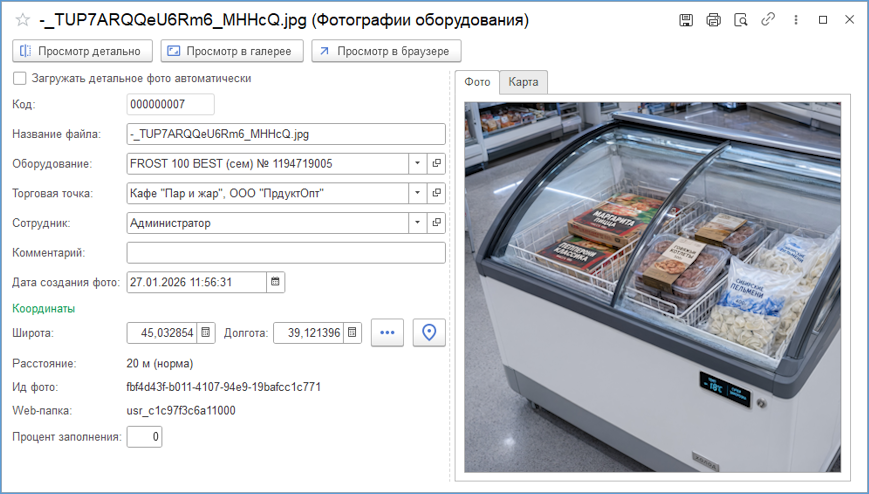The image size is (869, 494).
Task: Open calendar picker for photo creation date
Action: 275,282
